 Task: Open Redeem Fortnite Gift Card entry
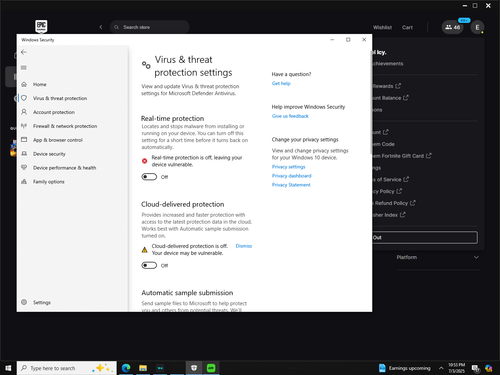(x=402, y=156)
